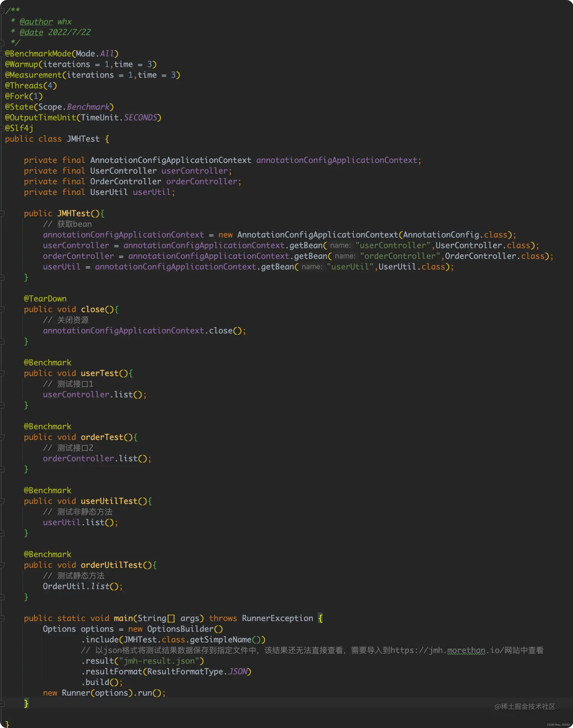The image size is (573, 728).
Task: Click the @author Javadoc tag
Action: click(36, 22)
